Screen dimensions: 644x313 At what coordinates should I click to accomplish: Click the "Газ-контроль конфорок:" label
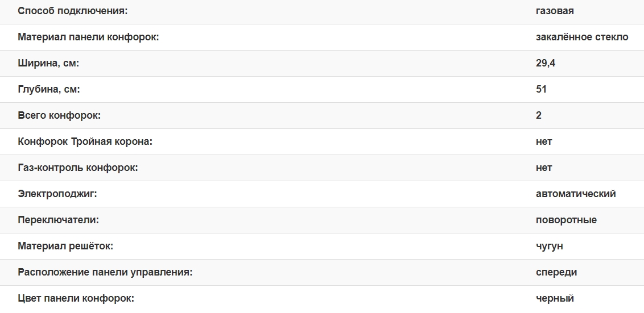pyautogui.click(x=78, y=168)
